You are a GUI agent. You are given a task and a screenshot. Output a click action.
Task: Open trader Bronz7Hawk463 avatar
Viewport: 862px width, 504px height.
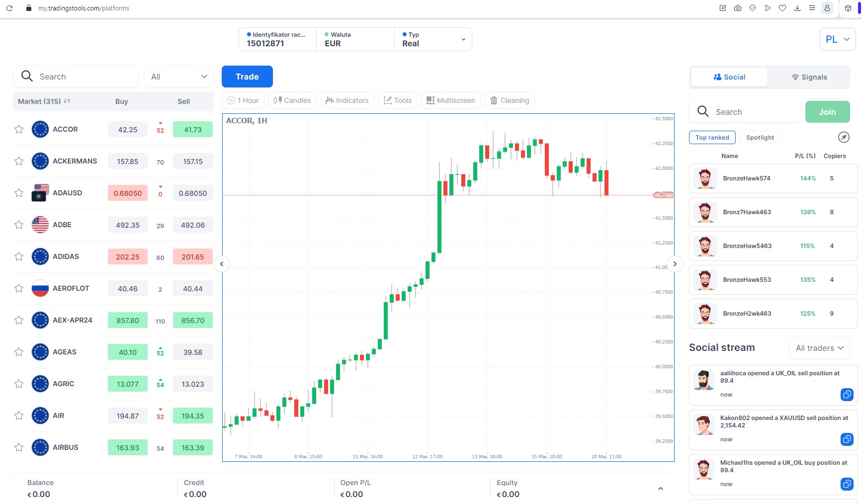pos(705,212)
